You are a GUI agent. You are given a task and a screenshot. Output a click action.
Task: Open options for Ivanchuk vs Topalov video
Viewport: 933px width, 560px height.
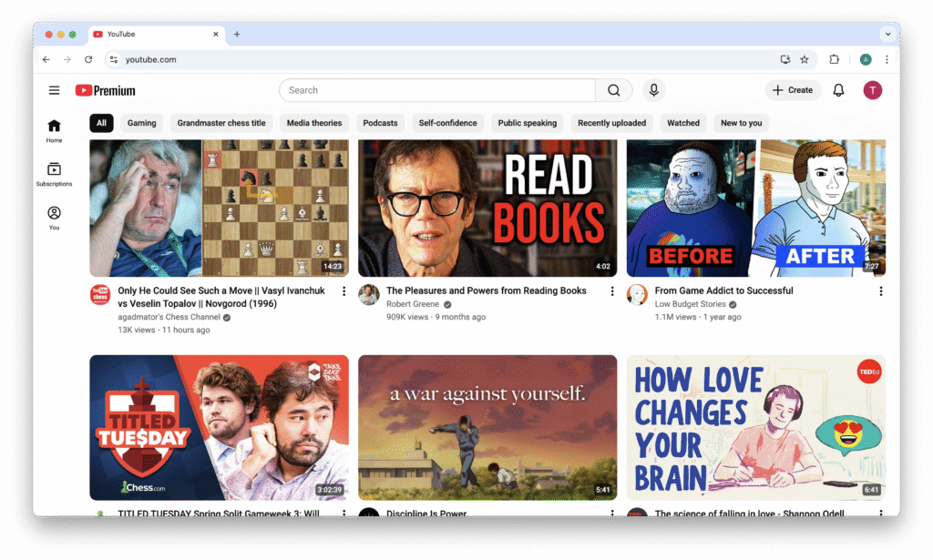(x=343, y=291)
